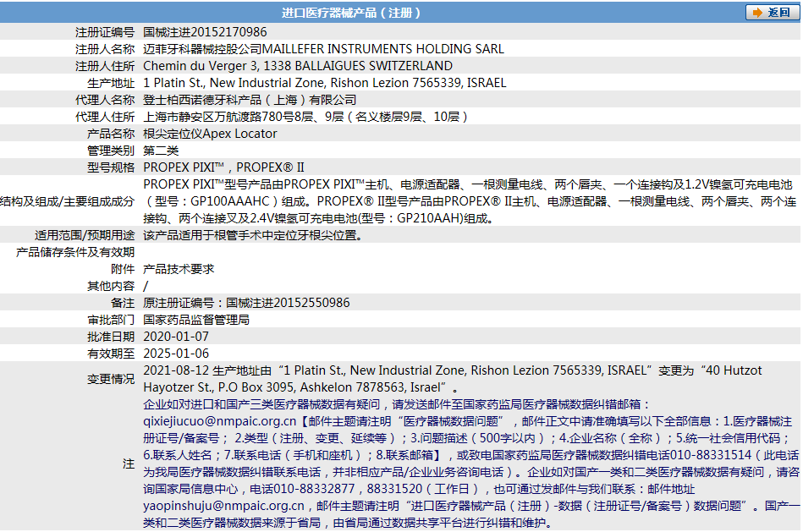Click the 注册人住所 label
Viewport: 803px width, 532px height.
click(x=104, y=66)
